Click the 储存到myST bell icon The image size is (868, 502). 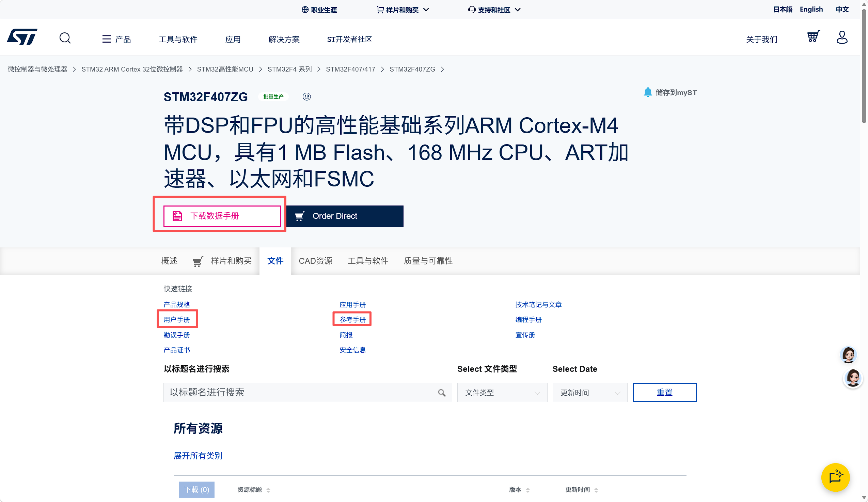click(x=648, y=92)
